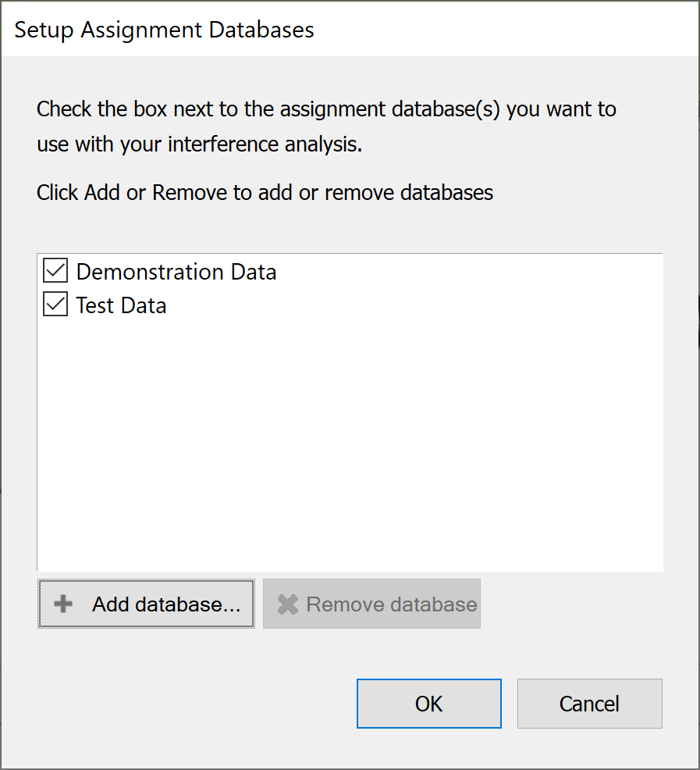
Task: Click the checkmark beside Test Data
Action: coord(55,305)
